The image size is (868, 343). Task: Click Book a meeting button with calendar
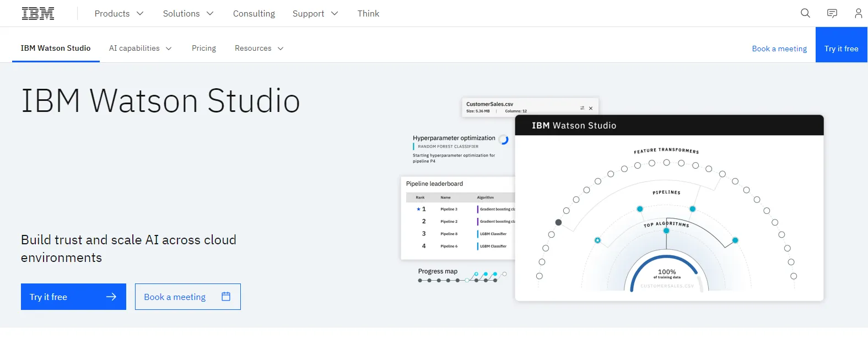(x=187, y=297)
